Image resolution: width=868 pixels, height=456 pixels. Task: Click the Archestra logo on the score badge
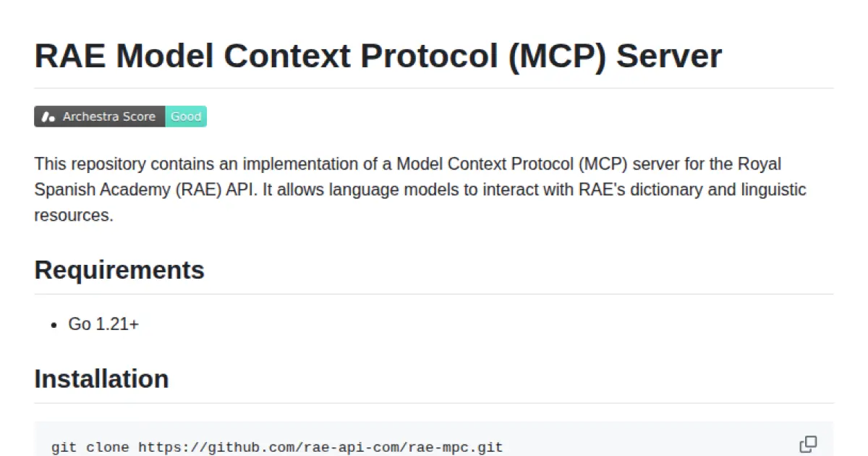48,116
